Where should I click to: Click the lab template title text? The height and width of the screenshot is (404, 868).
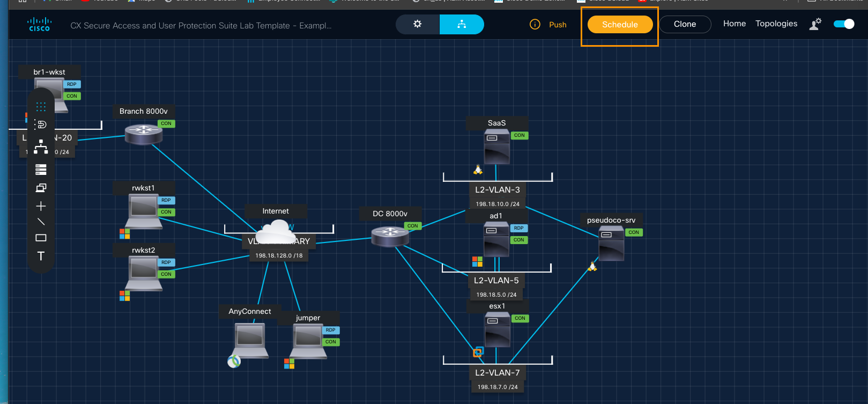coord(201,25)
